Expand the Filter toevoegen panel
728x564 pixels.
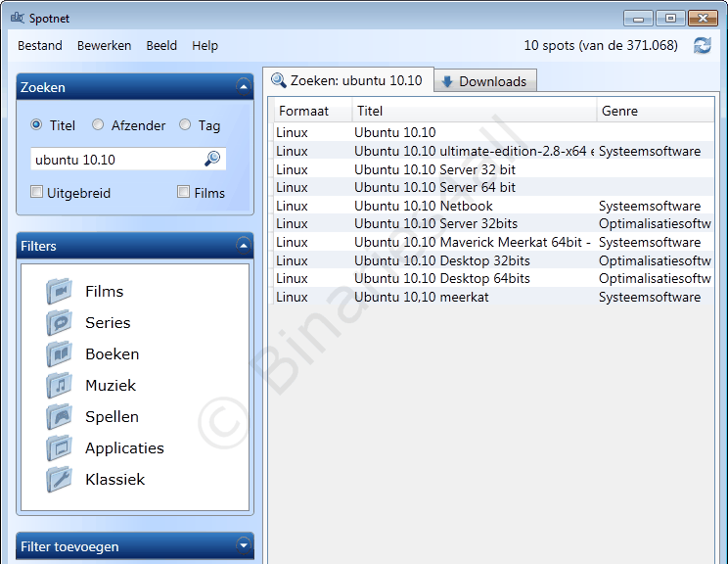click(244, 545)
